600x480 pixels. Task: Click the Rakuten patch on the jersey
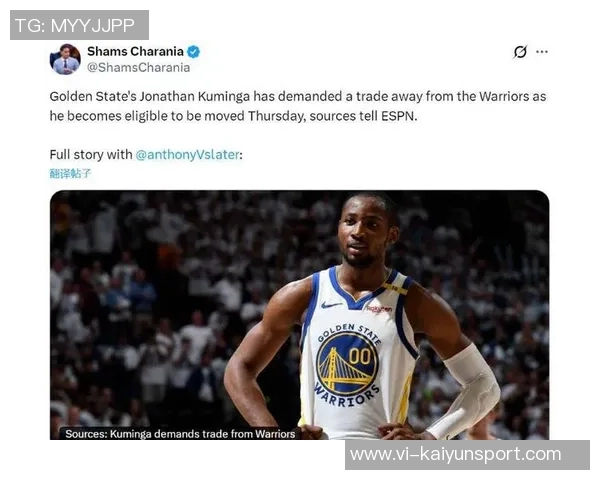click(x=379, y=309)
